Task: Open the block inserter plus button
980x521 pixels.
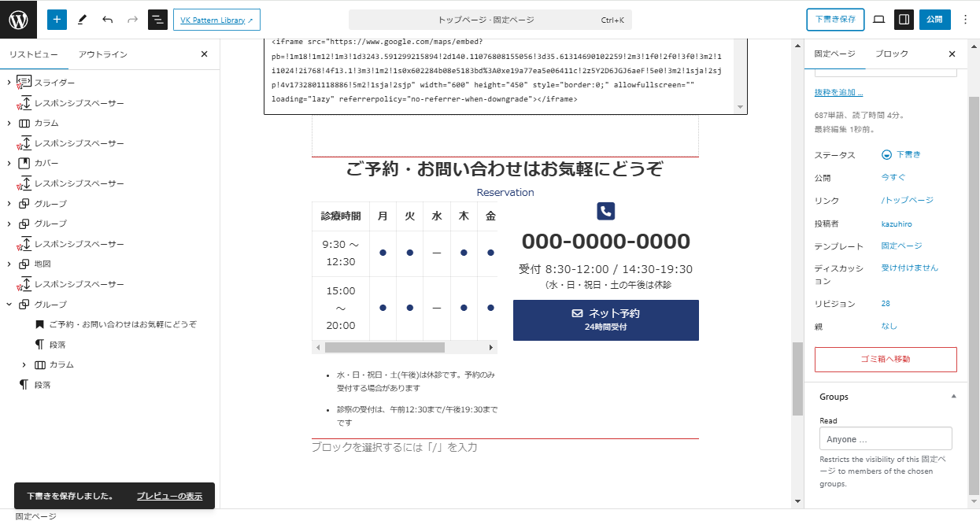Action: pyautogui.click(x=57, y=20)
